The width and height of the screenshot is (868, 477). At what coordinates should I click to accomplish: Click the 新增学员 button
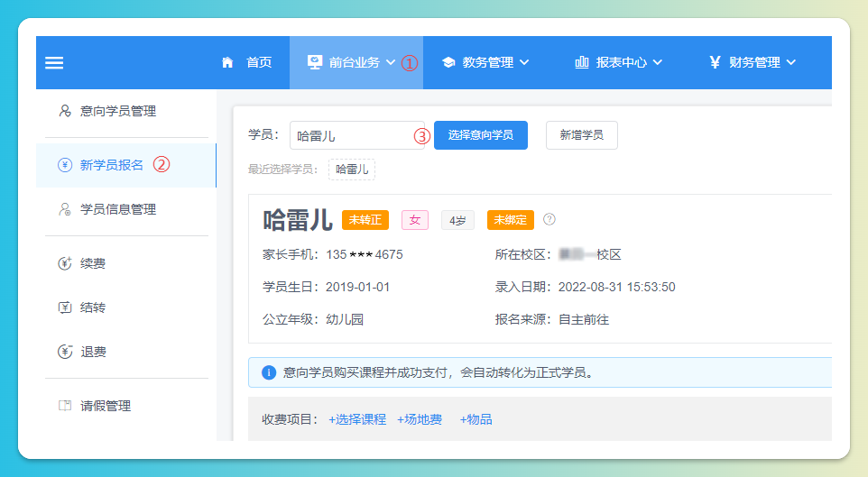[582, 135]
